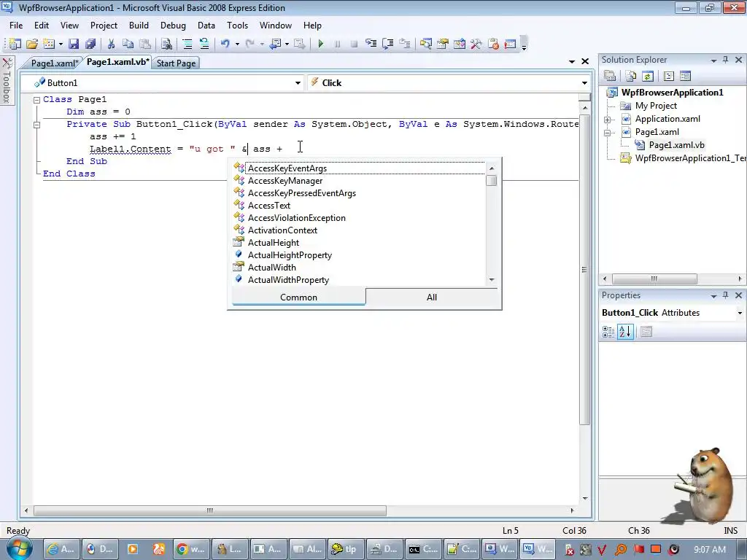Open the active files list dropdown arrow
747x560 pixels.
[x=572, y=61]
